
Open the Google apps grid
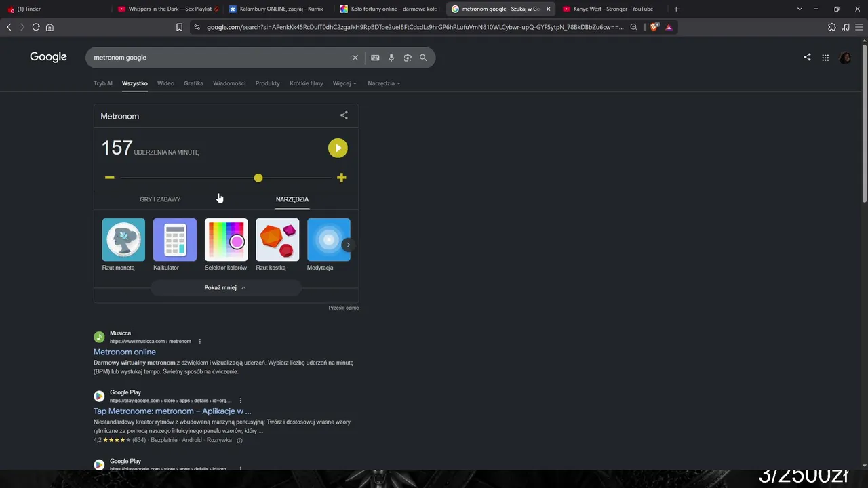click(825, 58)
